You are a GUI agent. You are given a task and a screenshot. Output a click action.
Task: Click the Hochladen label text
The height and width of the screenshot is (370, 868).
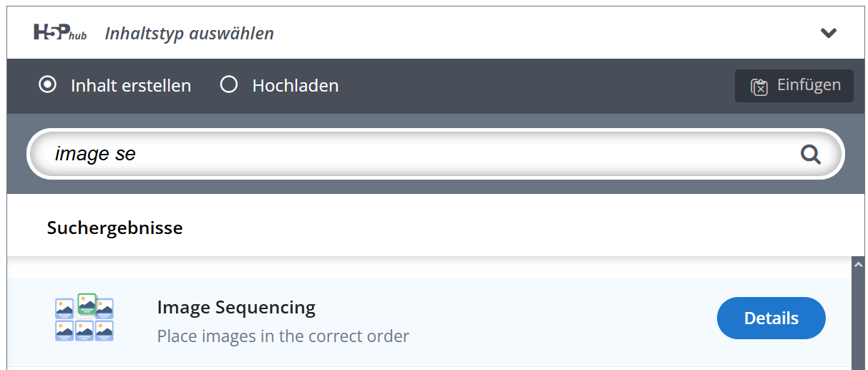pyautogui.click(x=296, y=86)
